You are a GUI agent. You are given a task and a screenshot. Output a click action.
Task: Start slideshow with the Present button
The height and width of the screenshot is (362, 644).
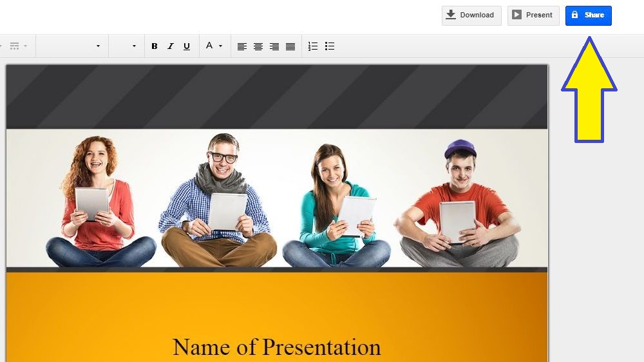[533, 15]
